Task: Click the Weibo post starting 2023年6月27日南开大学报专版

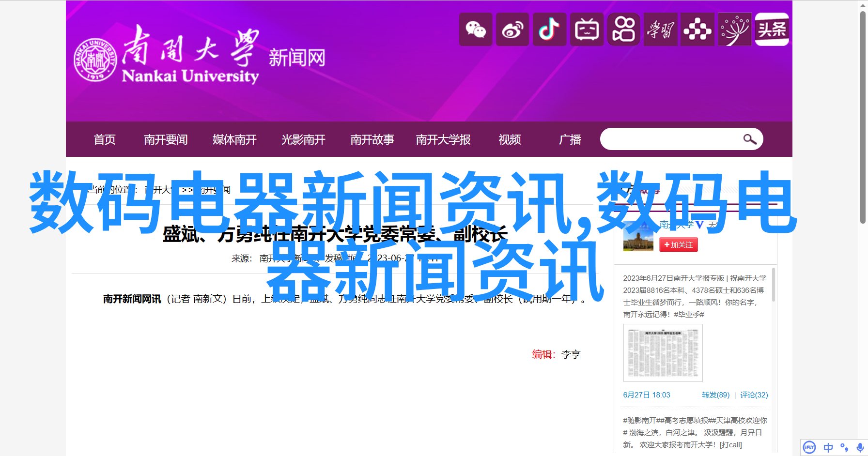Action: [x=695, y=296]
